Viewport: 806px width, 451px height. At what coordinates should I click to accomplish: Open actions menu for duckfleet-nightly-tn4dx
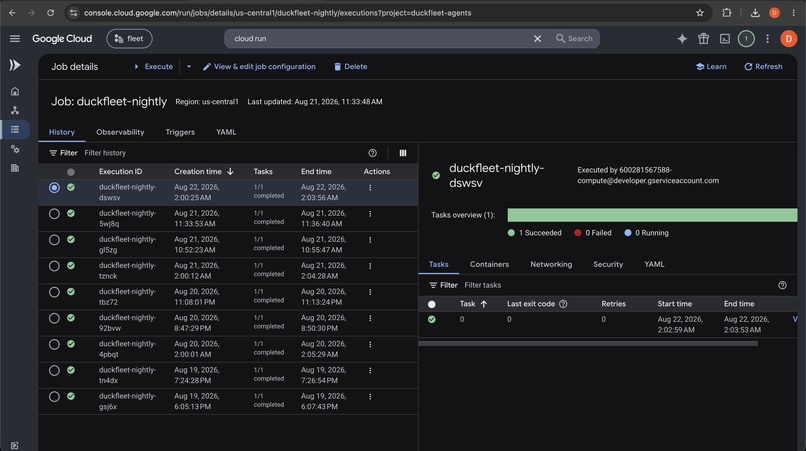[x=370, y=370]
